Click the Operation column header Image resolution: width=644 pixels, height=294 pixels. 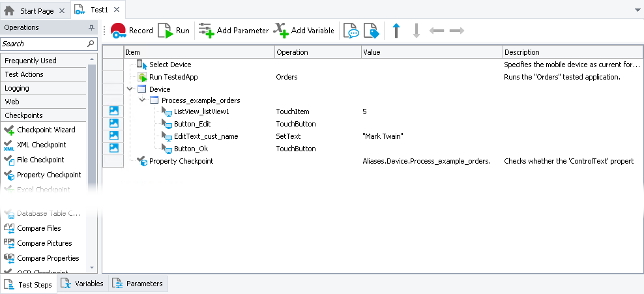pos(318,52)
